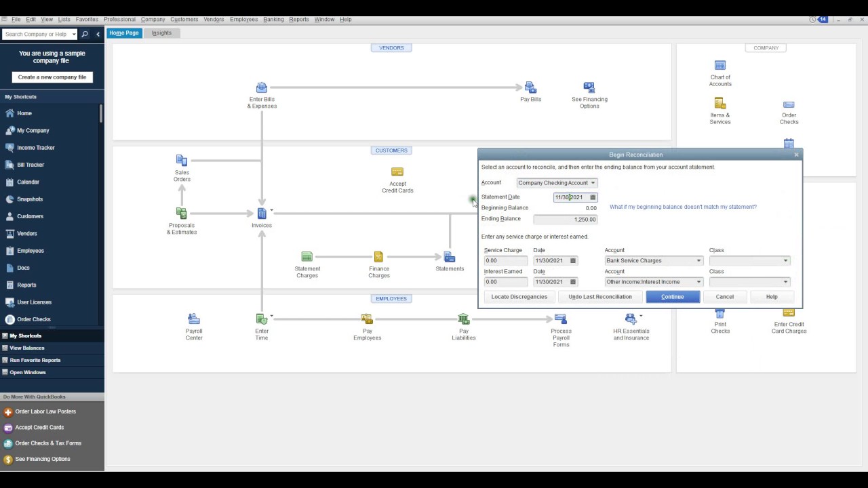Open beginning balance mismatch help link
This screenshot has height=488, width=868.
tap(683, 207)
